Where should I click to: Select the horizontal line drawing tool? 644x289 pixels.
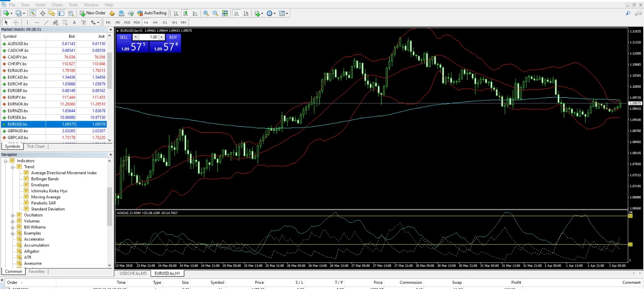[x=37, y=22]
